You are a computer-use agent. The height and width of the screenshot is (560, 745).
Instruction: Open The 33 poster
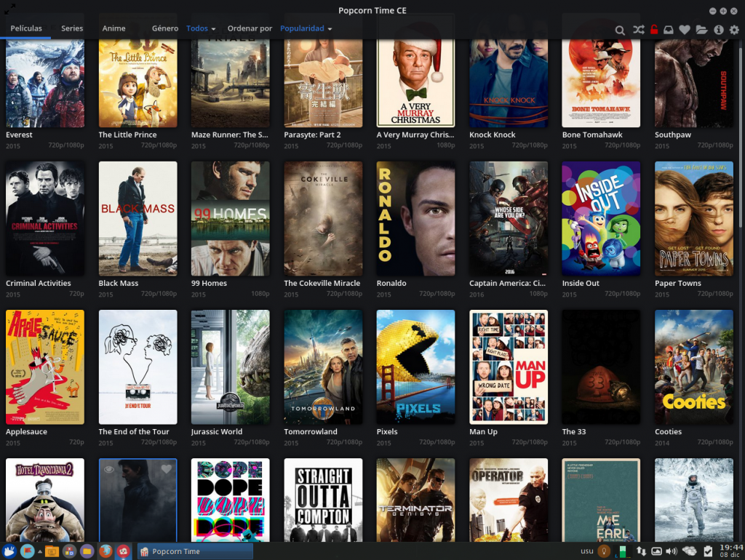pyautogui.click(x=601, y=367)
